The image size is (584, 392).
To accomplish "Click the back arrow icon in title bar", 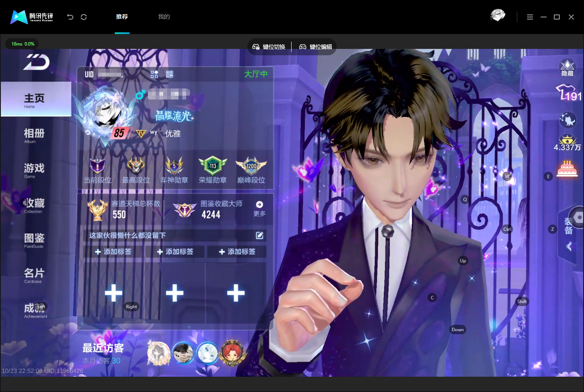I will 70,17.
